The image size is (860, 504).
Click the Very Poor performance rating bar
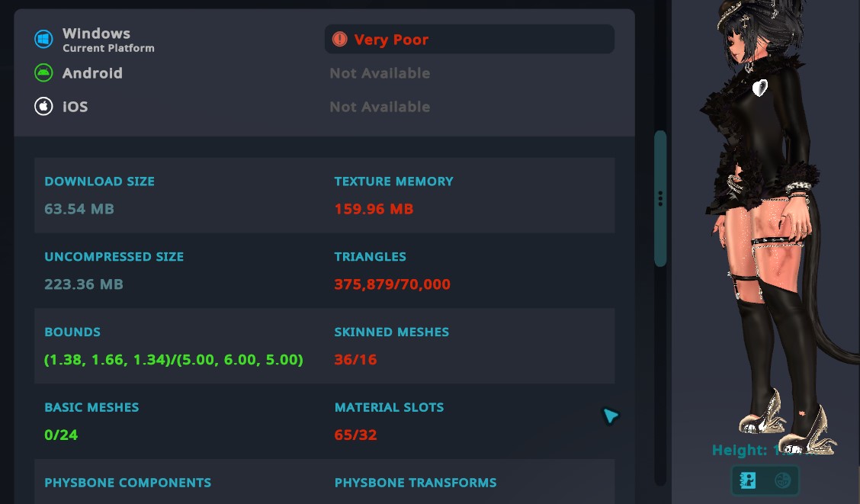(x=469, y=40)
